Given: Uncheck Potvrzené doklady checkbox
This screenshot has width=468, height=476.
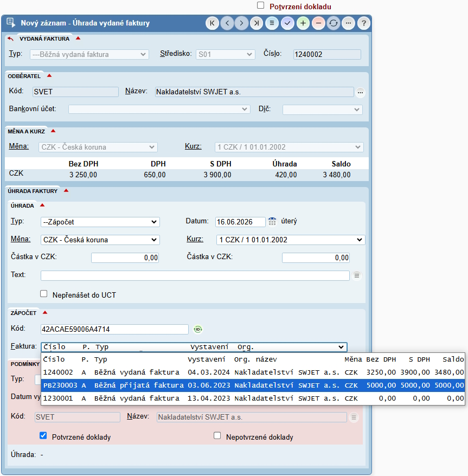Looking at the screenshot, I should pyautogui.click(x=43, y=436).
